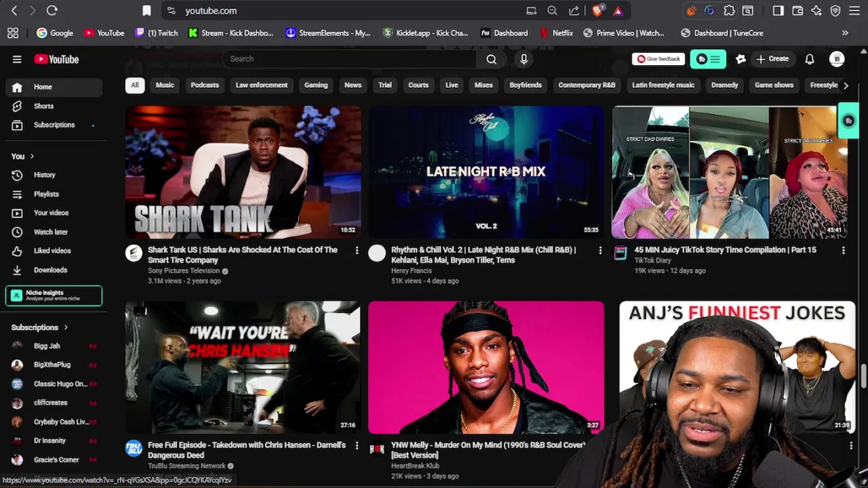Open the Shark Tank video thumbnail
The image size is (868, 488).
[243, 171]
